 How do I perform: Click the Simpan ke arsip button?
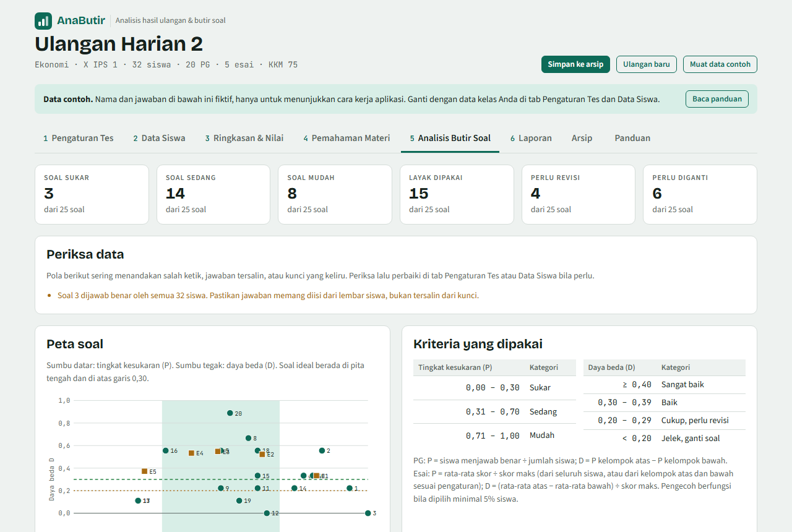[575, 64]
